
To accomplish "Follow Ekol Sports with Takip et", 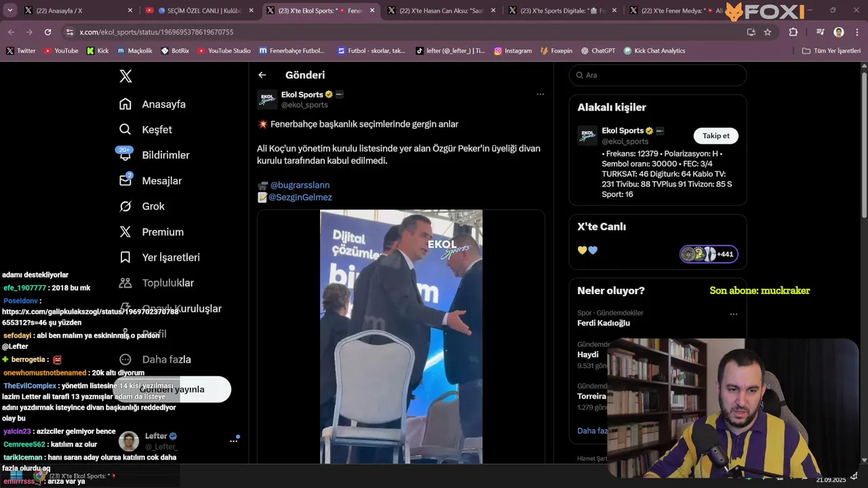I will click(x=716, y=136).
